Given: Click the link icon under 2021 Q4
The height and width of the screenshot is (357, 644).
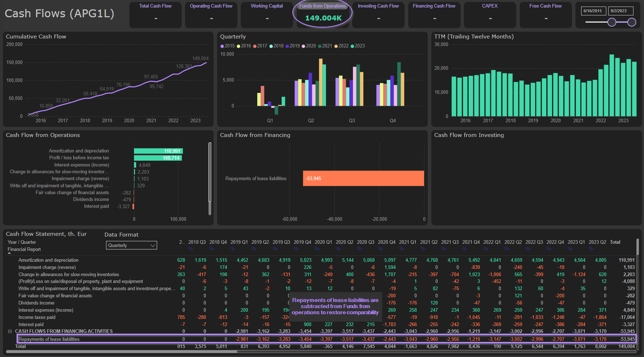Looking at the screenshot, I should pyautogui.click(x=464, y=249).
